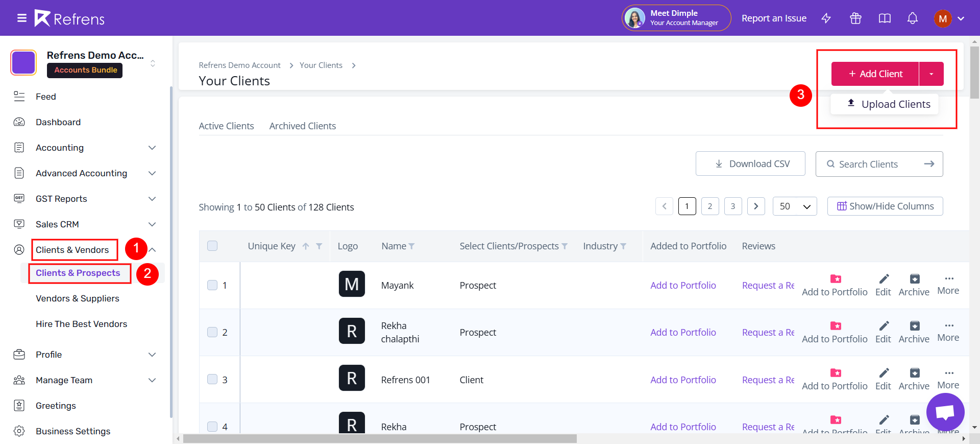Viewport: 980px width, 444px height.
Task: Go to page 2 of clients
Action: coord(710,206)
